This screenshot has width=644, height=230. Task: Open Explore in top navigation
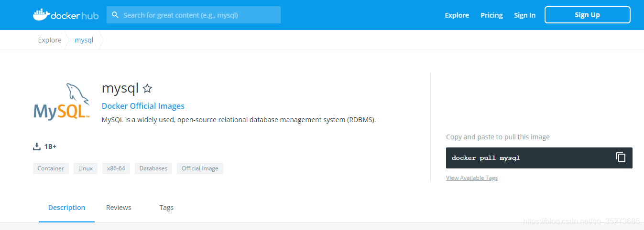tap(457, 15)
